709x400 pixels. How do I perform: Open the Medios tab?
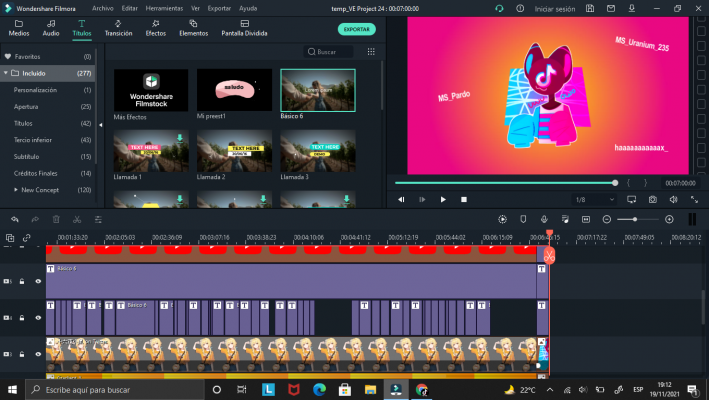(19, 28)
